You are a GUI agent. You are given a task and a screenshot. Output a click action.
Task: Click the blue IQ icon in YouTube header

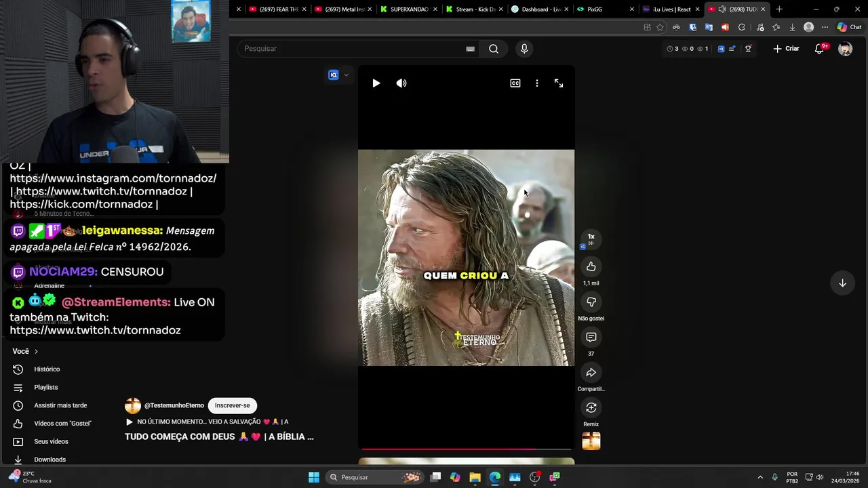coord(721,49)
